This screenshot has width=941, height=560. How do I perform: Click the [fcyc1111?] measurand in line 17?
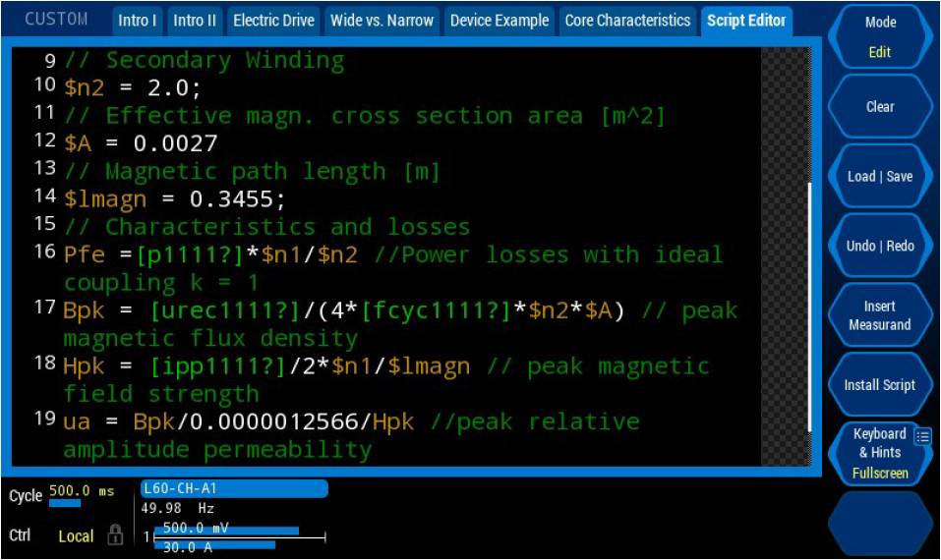(x=436, y=311)
